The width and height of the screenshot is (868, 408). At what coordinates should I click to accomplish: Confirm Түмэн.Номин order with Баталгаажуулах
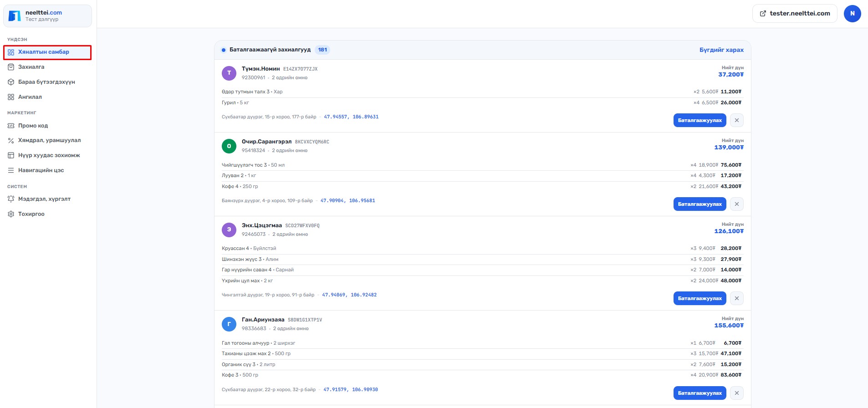click(x=700, y=120)
